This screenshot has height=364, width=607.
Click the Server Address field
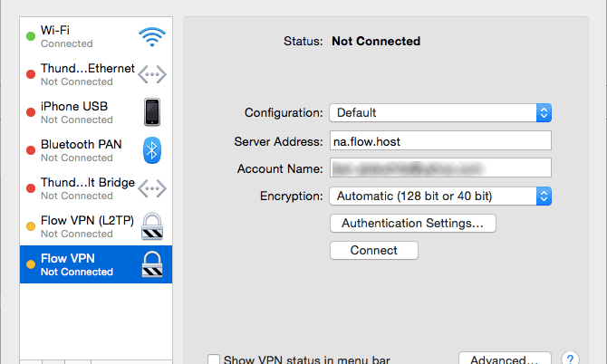(x=440, y=141)
